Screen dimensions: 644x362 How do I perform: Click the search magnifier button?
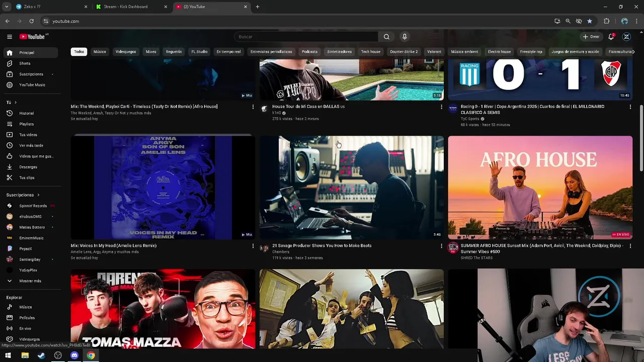[x=386, y=37]
